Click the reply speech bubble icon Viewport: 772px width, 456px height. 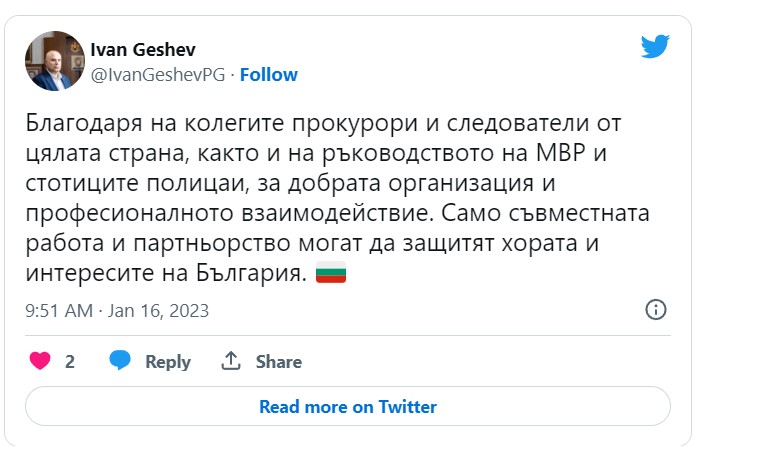pos(120,361)
